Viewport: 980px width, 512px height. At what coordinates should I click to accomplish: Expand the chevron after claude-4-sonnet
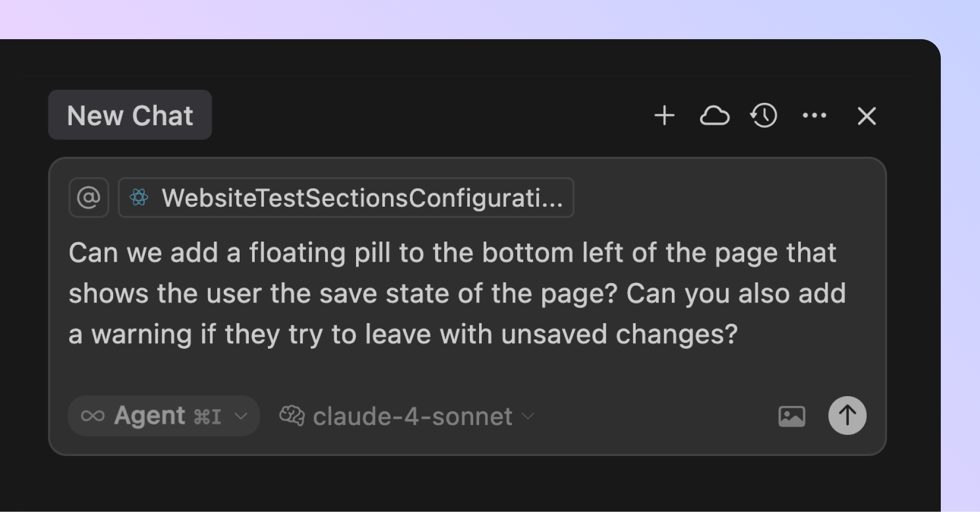pos(528,417)
